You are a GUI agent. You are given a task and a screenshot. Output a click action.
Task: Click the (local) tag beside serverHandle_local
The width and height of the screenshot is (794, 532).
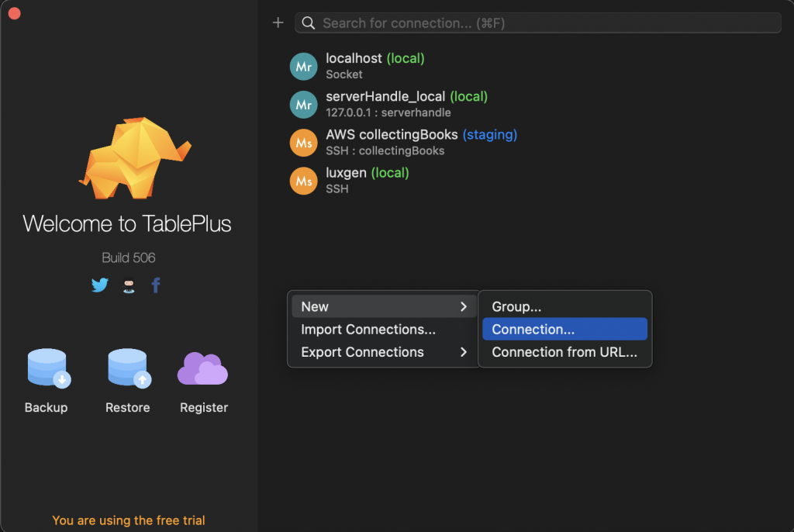pyautogui.click(x=469, y=96)
